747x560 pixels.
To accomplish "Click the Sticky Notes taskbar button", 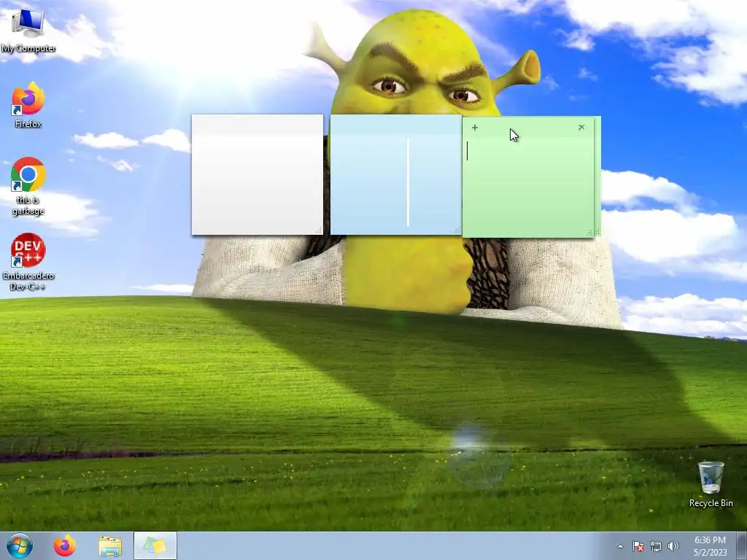I will pos(155,545).
